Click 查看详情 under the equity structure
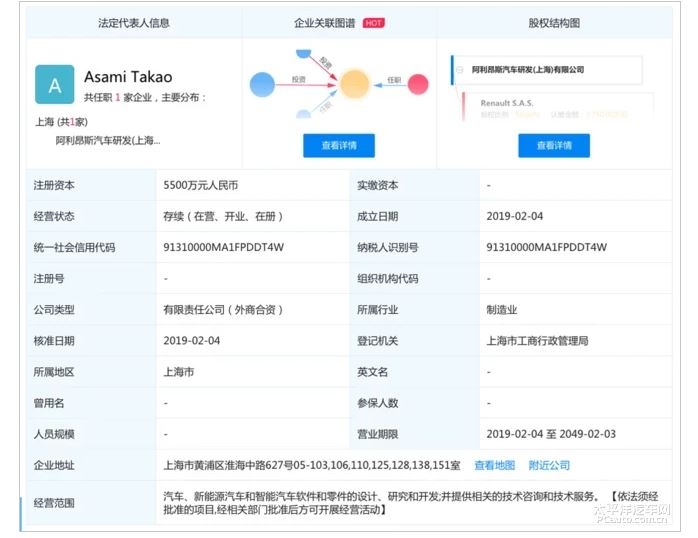 [553, 145]
